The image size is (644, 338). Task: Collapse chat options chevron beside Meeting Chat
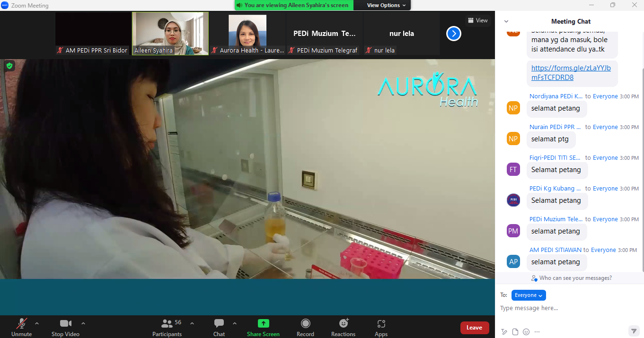(506, 21)
